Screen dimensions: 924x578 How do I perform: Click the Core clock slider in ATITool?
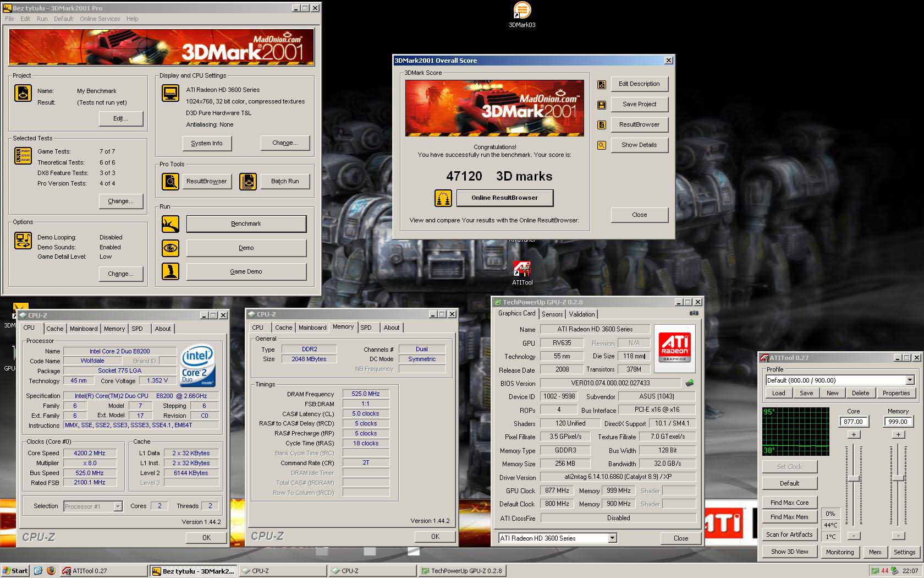coord(854,479)
